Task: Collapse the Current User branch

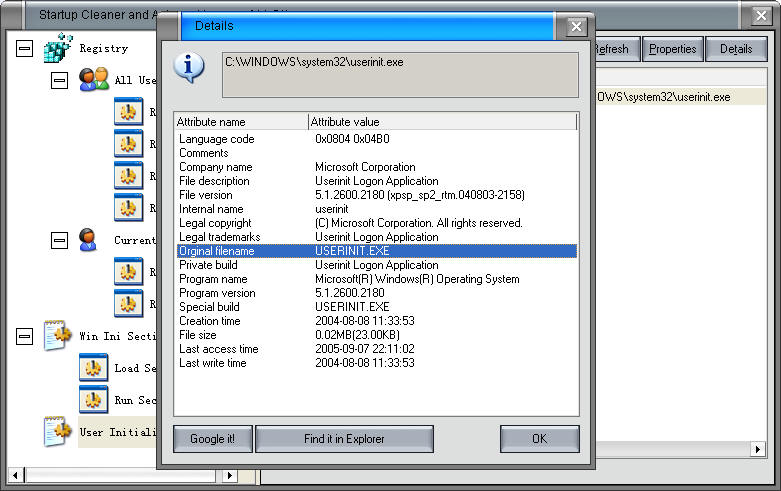Action: [x=60, y=240]
